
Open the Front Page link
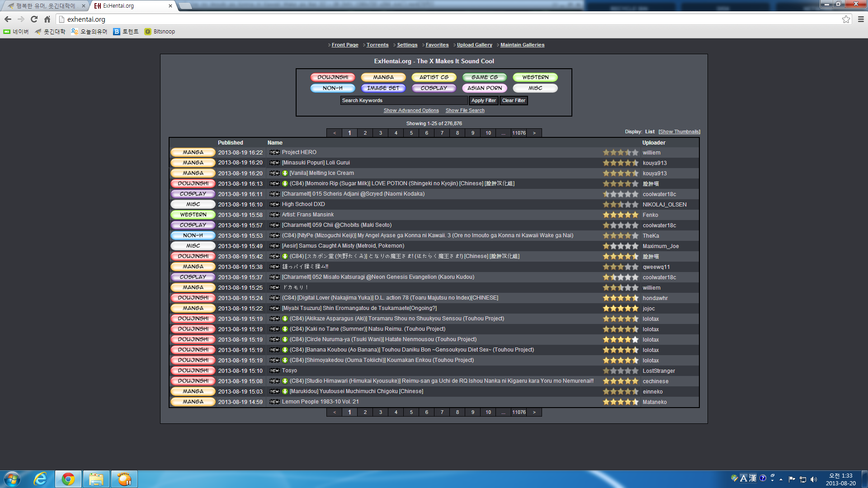pyautogui.click(x=345, y=45)
